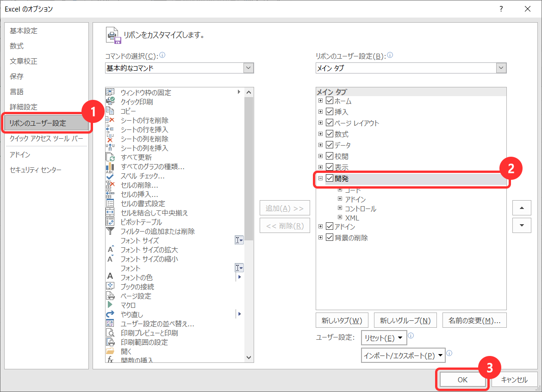
Task: Click the Refresh All (すべて更新) icon
Action: point(110,157)
